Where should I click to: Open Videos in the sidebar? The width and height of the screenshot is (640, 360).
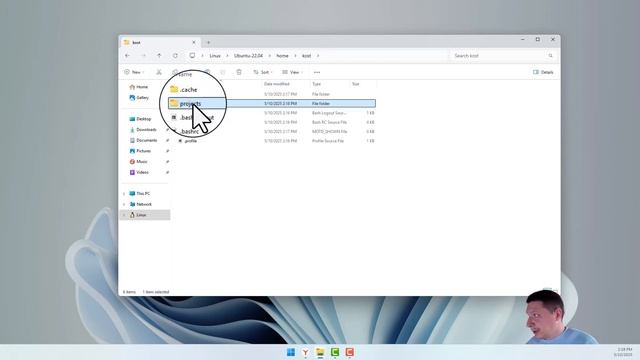139,172
